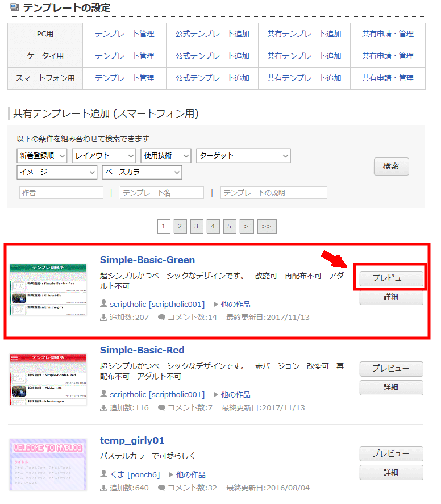Expand the レイアウト dropdown
Viewport: 441px width, 504px height.
(104, 156)
